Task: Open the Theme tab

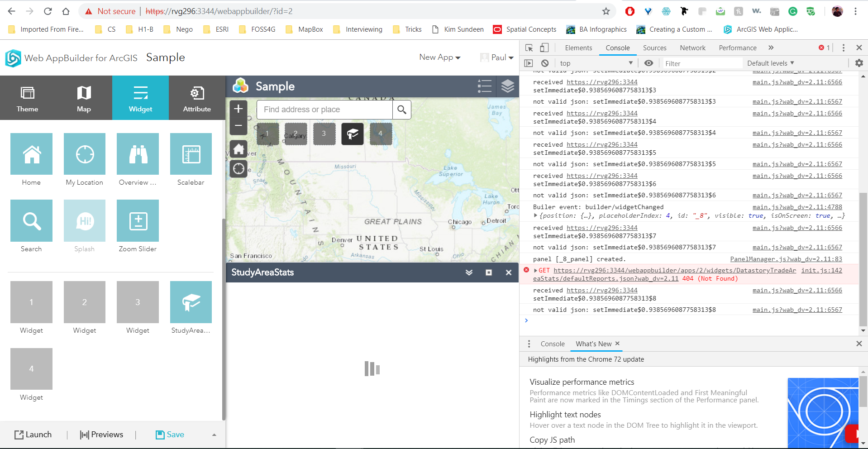Action: click(28, 98)
